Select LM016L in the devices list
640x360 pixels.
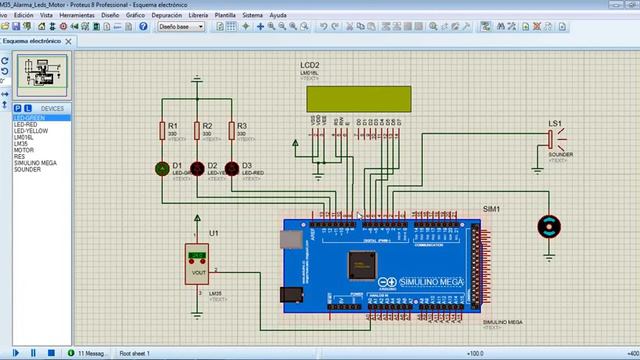pyautogui.click(x=42, y=138)
